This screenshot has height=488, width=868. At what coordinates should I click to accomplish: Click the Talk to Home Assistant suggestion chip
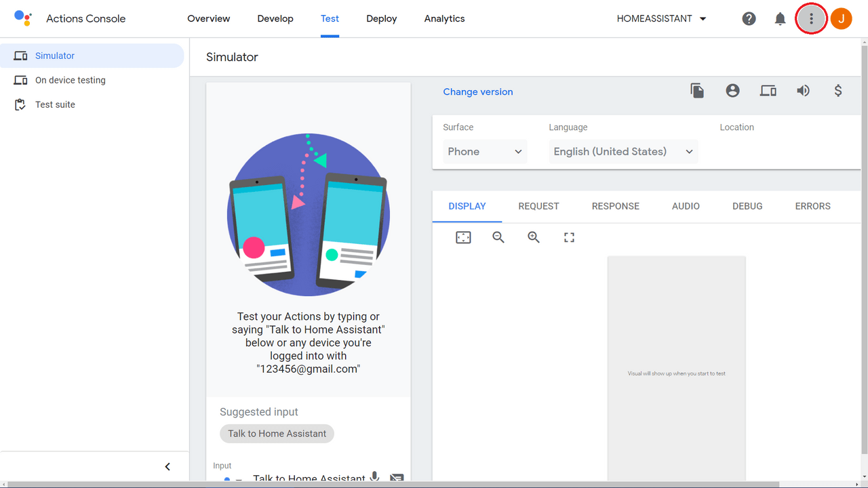point(277,434)
